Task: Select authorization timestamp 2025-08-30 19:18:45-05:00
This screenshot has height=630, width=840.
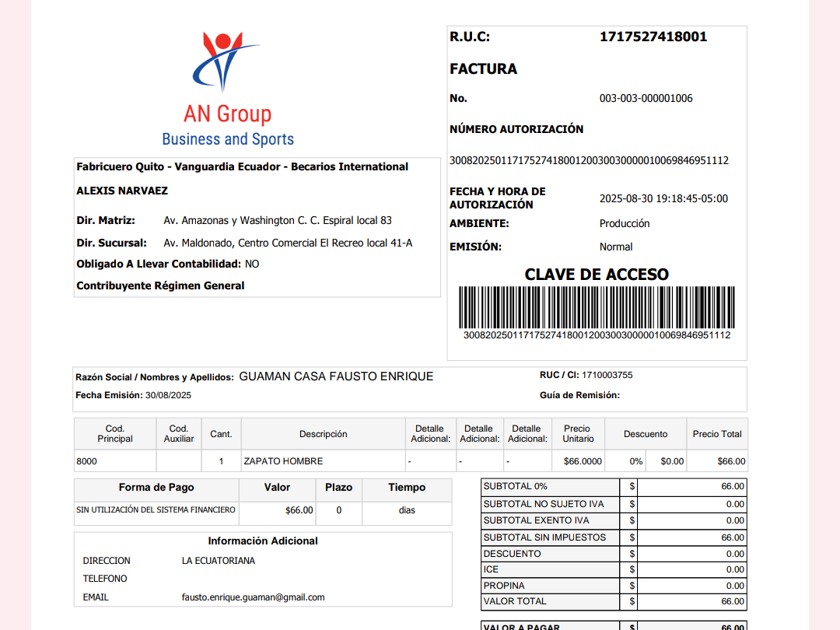Action: point(663,198)
